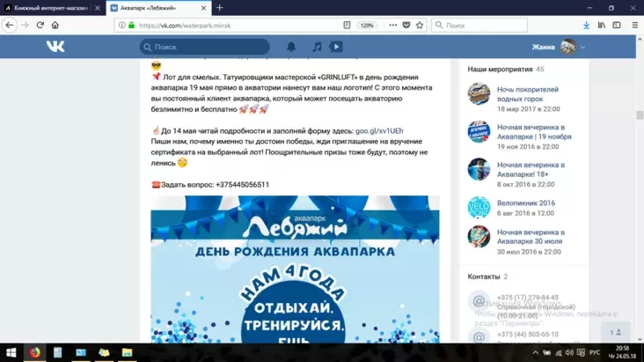Click the VK logo in header
This screenshot has width=644, height=362.
(55, 47)
